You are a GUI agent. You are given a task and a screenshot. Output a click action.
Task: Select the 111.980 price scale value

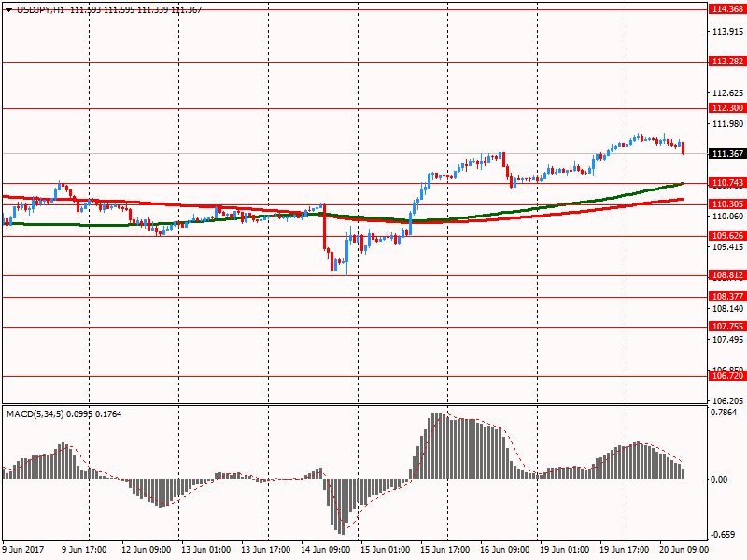727,124
